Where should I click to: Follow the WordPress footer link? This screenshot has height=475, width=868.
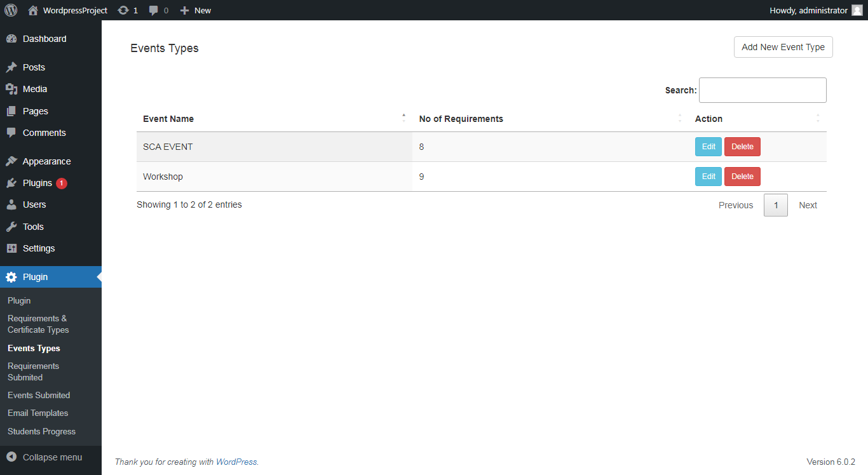click(x=236, y=462)
